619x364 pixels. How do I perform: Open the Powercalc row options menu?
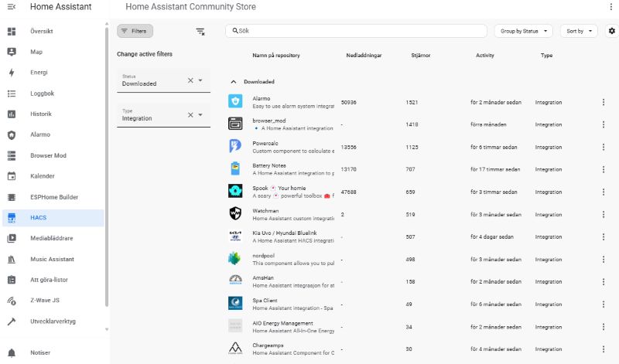click(604, 147)
